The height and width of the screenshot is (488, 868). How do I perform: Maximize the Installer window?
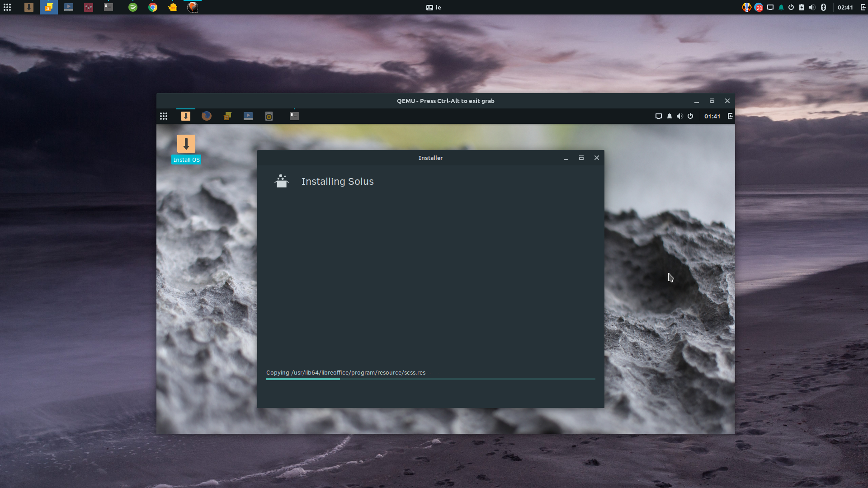coord(581,158)
